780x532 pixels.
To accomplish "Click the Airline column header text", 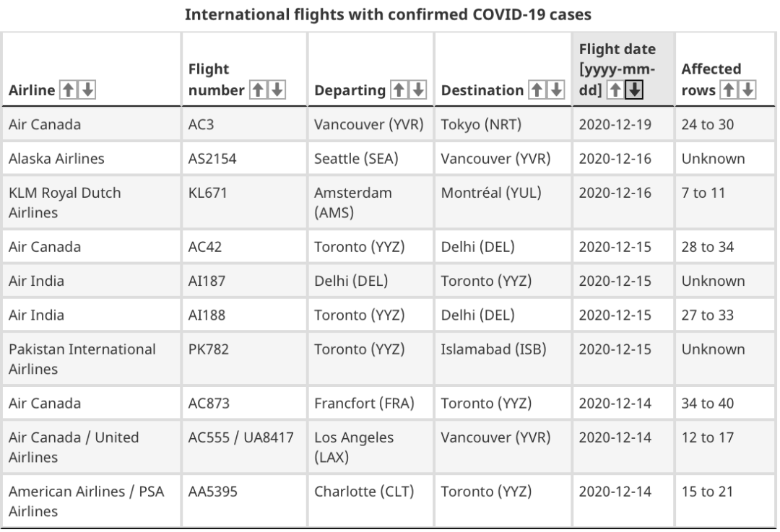I will (32, 90).
